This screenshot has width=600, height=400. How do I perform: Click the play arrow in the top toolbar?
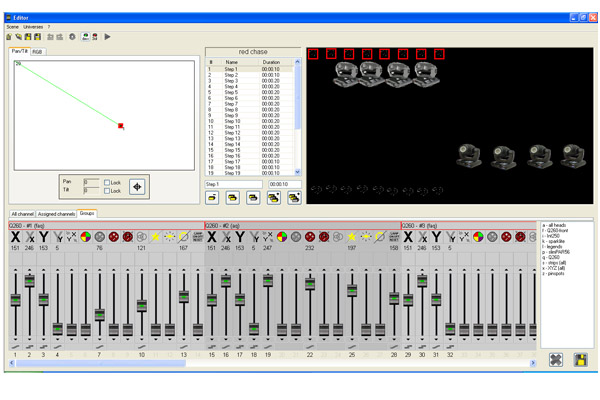[x=108, y=37]
